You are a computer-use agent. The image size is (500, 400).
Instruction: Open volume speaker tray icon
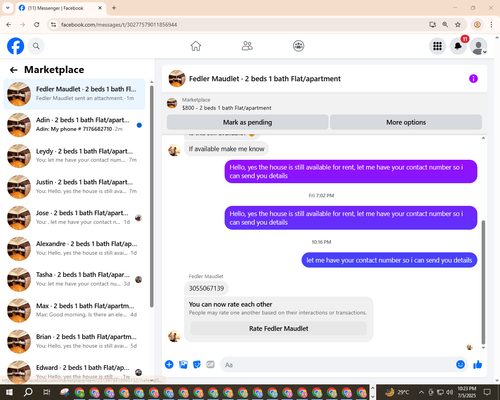point(450,392)
